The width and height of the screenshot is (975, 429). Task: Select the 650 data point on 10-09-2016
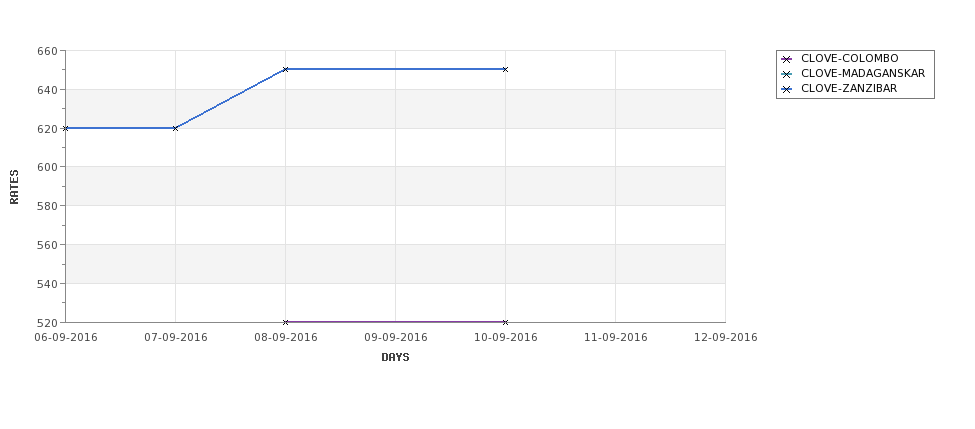pyautogui.click(x=505, y=69)
